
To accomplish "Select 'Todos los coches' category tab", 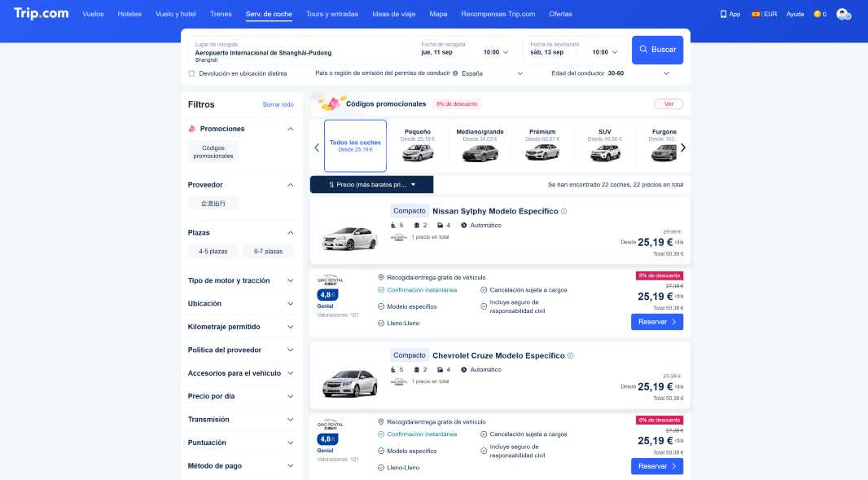I will pos(355,146).
